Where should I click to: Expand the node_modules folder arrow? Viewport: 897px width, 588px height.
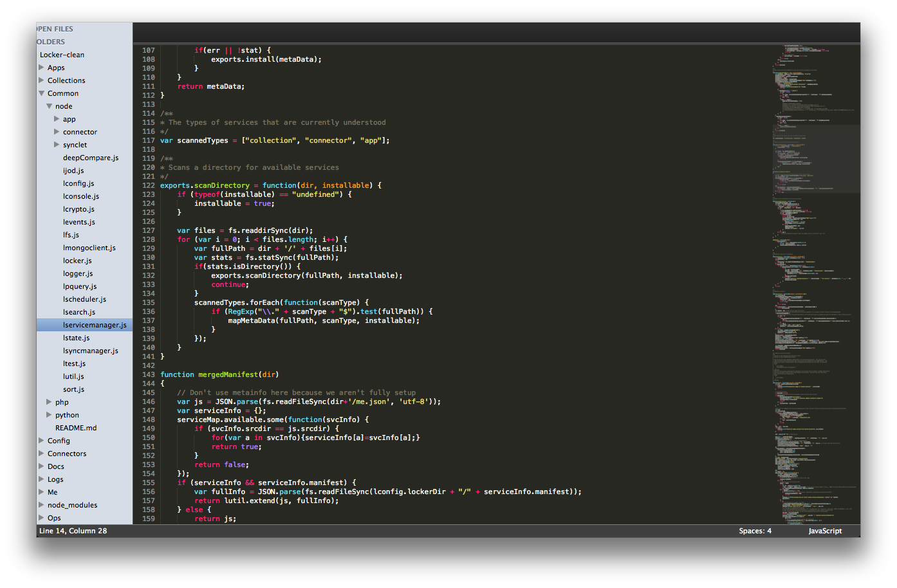click(x=41, y=505)
